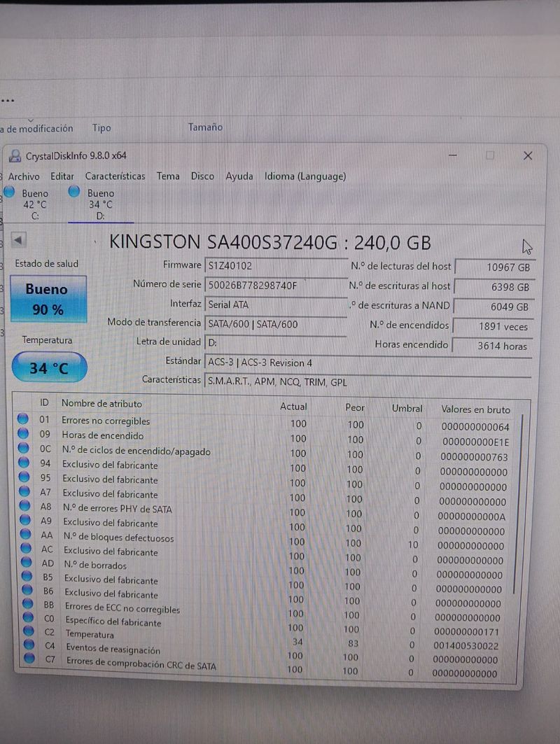The width and height of the screenshot is (560, 744).
Task: Click the Umbral column header
Action: point(407,408)
